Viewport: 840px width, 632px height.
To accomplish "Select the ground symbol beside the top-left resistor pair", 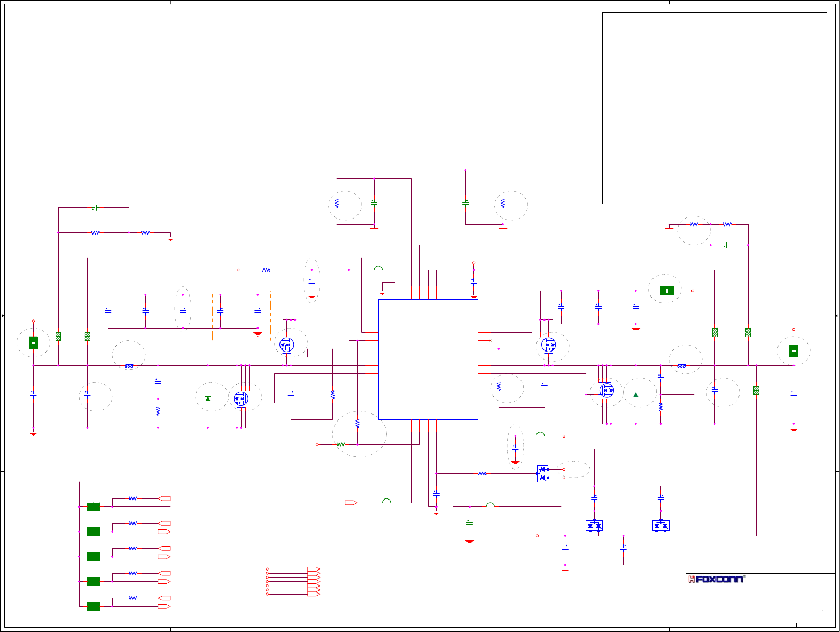I will click(170, 238).
